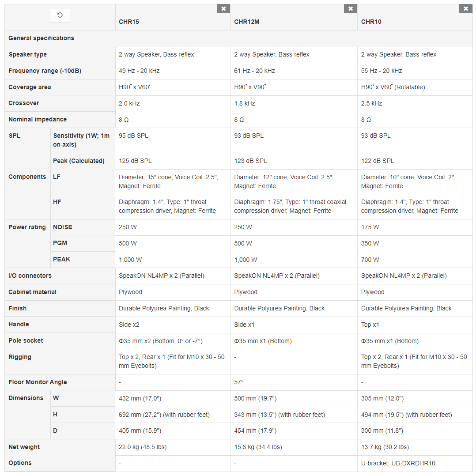
Task: Click the Net weight row label
Action: coord(24,447)
